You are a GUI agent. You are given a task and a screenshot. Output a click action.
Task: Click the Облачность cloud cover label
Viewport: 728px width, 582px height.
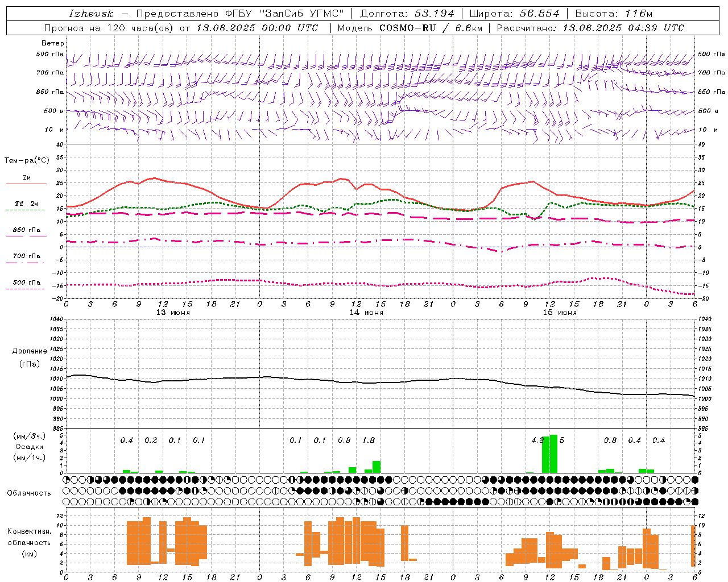click(29, 493)
